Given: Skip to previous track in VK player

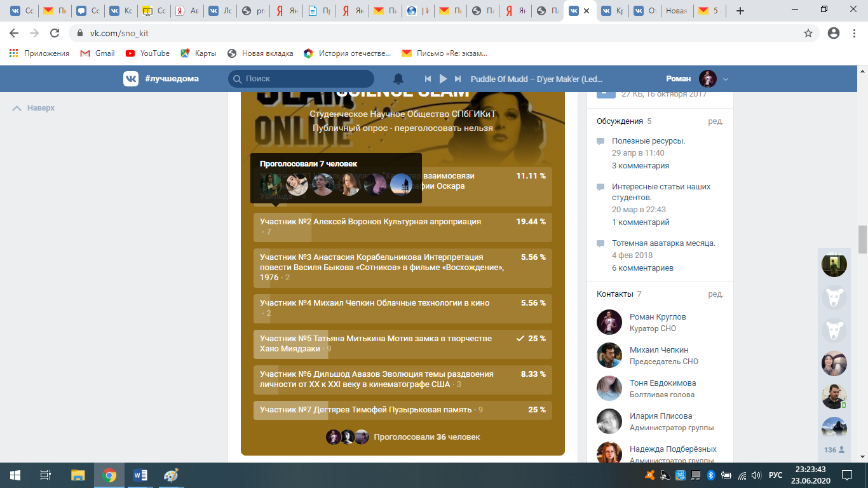Looking at the screenshot, I should pos(429,79).
